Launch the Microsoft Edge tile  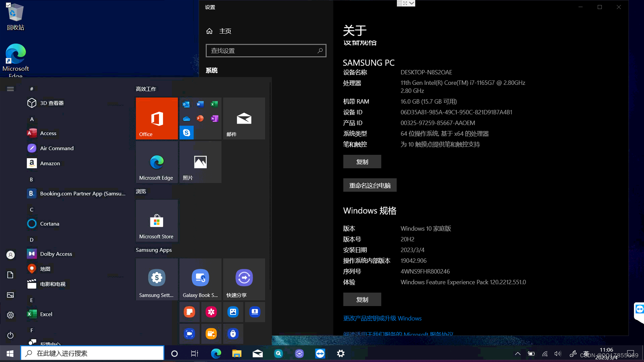click(x=157, y=162)
